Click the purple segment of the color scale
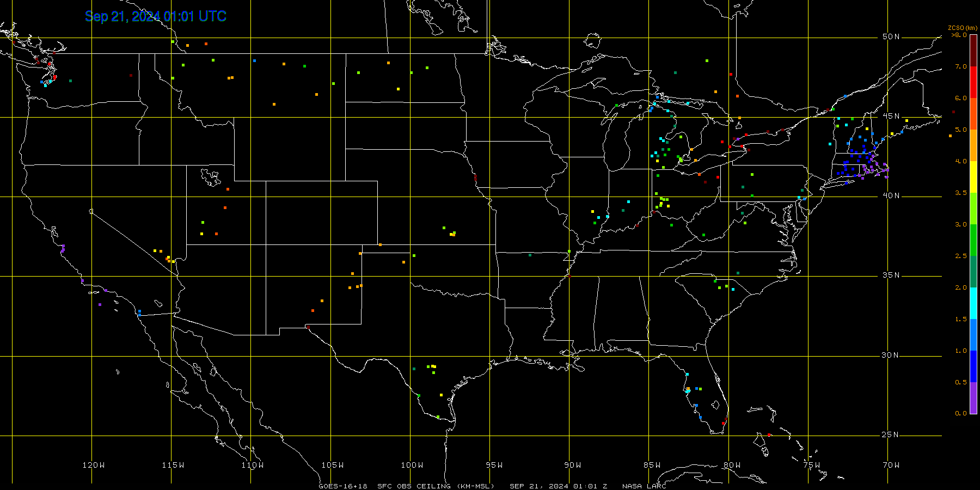This screenshot has width=980, height=490. pyautogui.click(x=973, y=398)
